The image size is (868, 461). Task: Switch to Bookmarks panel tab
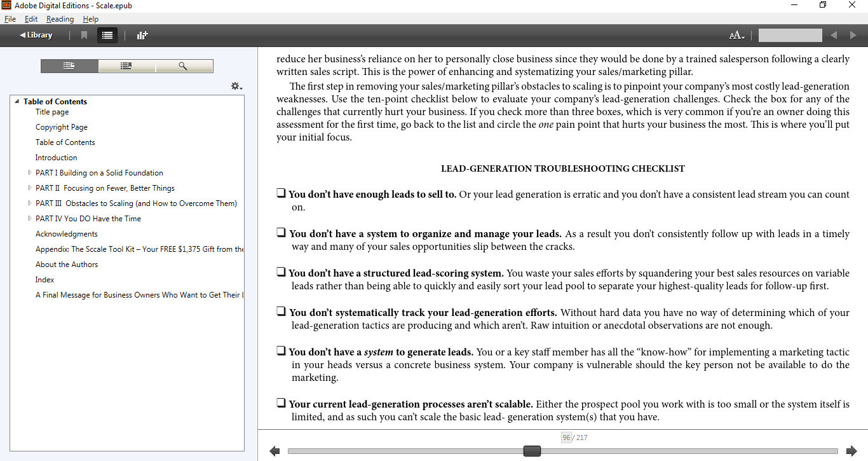[126, 66]
